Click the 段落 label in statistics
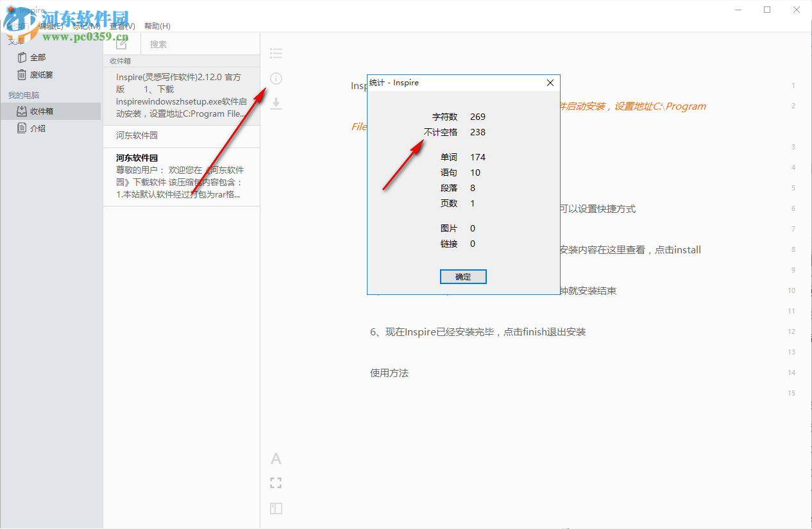 click(449, 188)
